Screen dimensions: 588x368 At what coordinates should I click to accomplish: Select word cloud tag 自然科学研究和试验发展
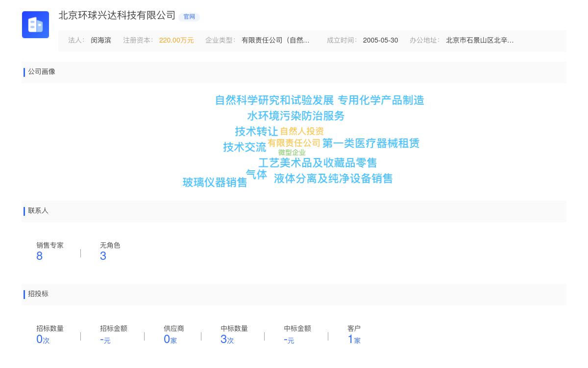click(274, 100)
